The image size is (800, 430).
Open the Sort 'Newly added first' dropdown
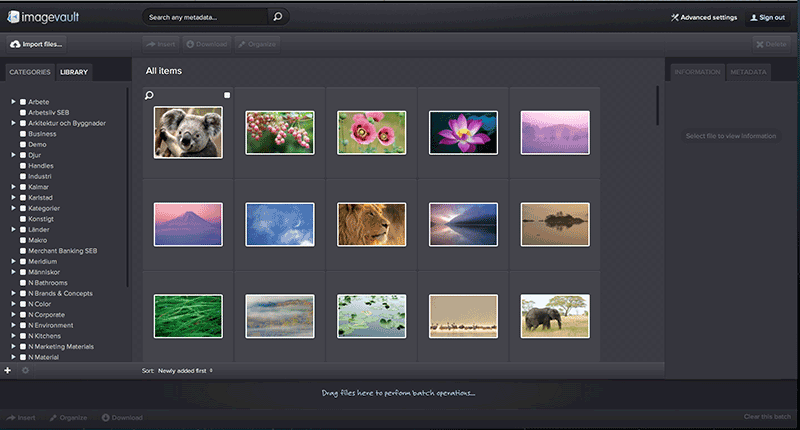coord(185,370)
